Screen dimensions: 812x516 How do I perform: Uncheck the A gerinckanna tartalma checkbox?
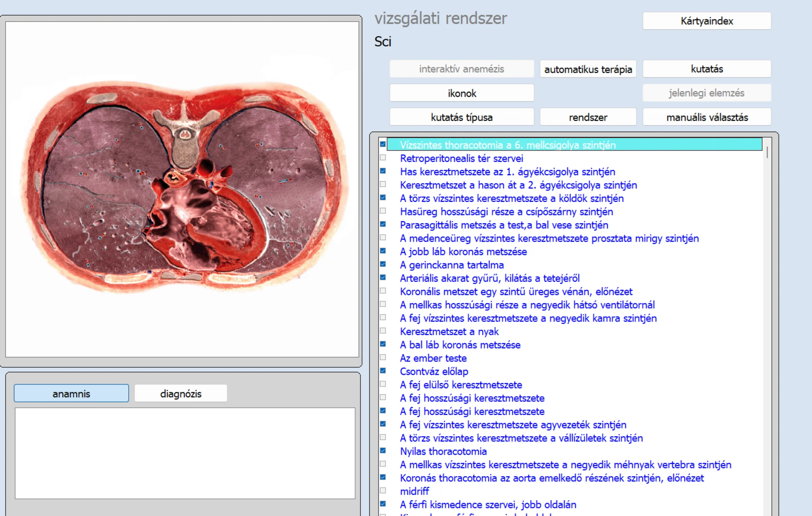pyautogui.click(x=383, y=264)
